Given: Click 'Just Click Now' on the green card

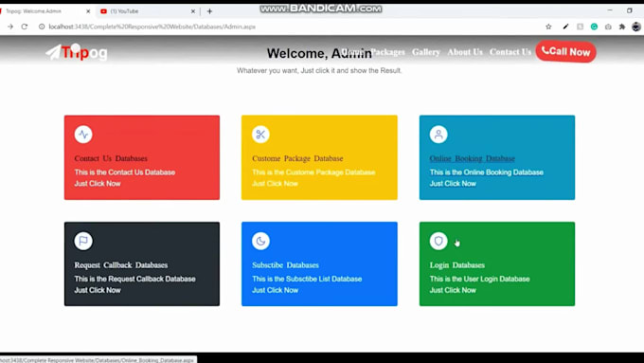Looking at the screenshot, I should [x=453, y=290].
